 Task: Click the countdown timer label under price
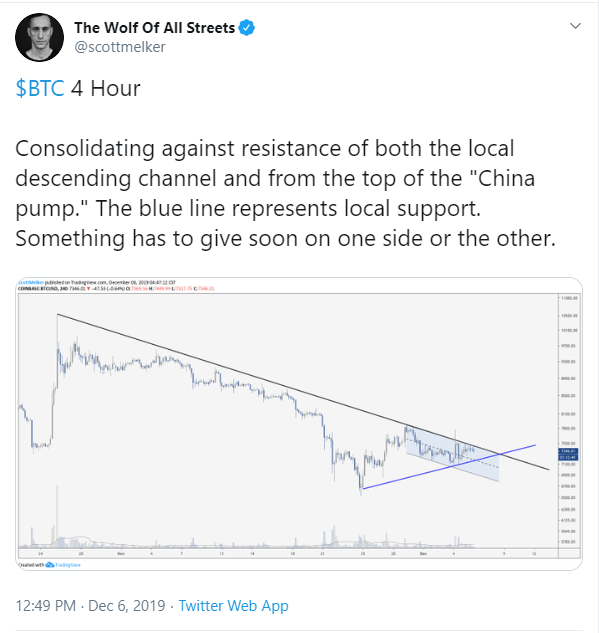point(568,457)
